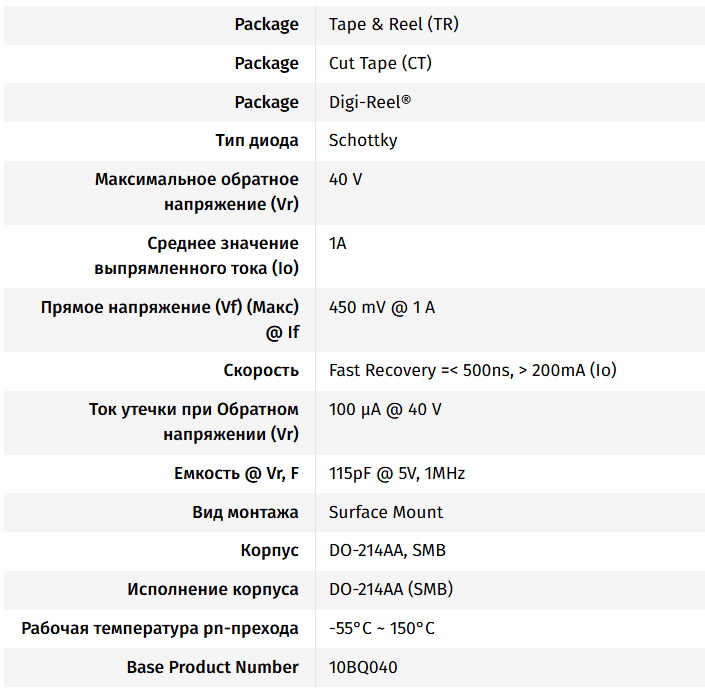
Task: Click the "Digi-Reel®" package value
Action: (370, 102)
